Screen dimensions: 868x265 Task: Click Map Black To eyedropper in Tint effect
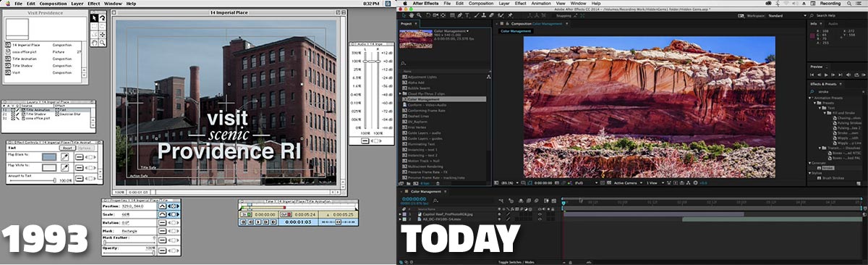pos(64,156)
